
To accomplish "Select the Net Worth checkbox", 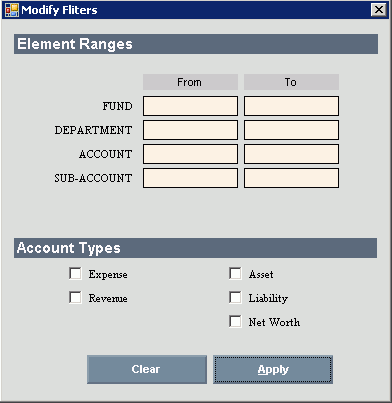I will 235,322.
